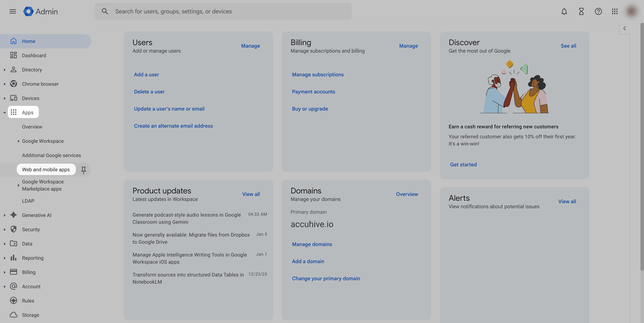Screen dimensions: 644x323
Task: Open Google Workspace Marketplace apps
Action: [43, 185]
